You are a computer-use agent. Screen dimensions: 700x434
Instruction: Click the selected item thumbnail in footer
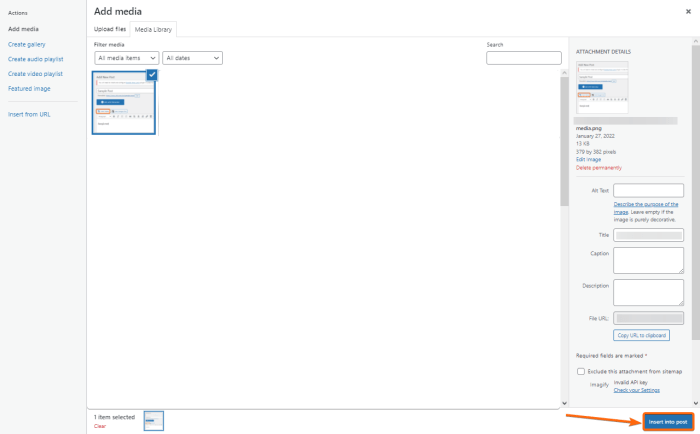(x=153, y=421)
